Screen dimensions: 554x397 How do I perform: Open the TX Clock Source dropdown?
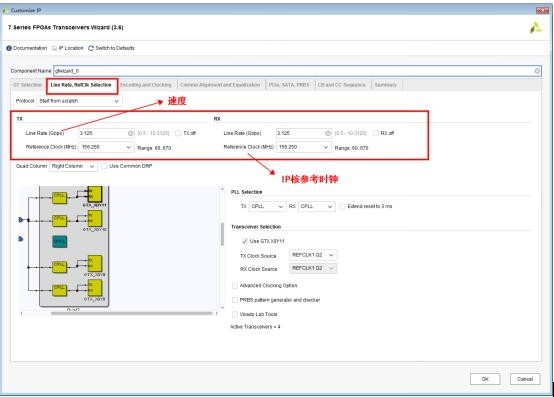click(312, 255)
